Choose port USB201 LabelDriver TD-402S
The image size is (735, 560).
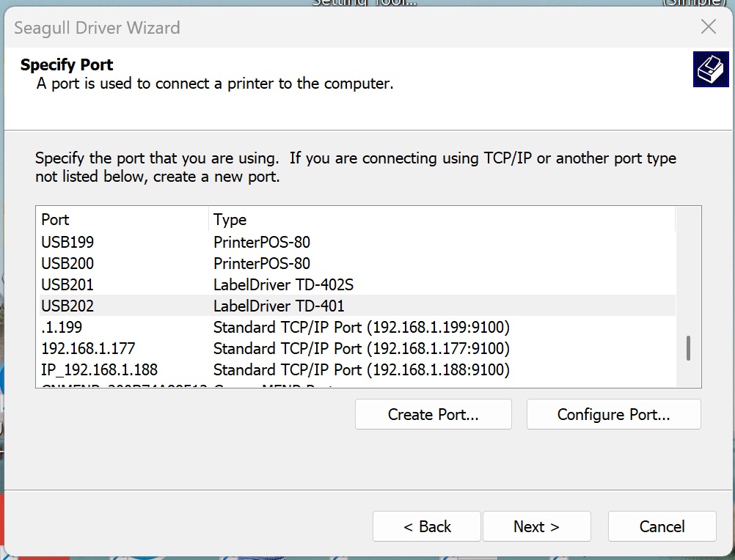point(356,284)
